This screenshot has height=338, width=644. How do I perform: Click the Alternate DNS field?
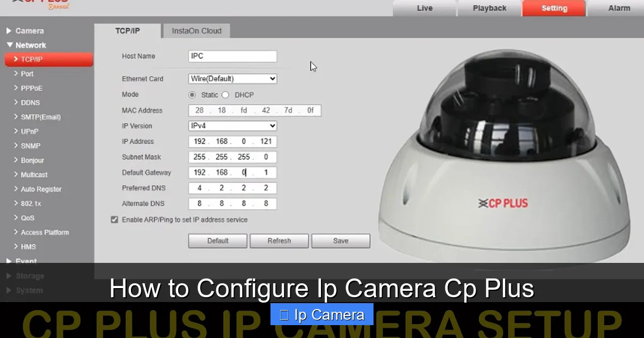pos(233,204)
